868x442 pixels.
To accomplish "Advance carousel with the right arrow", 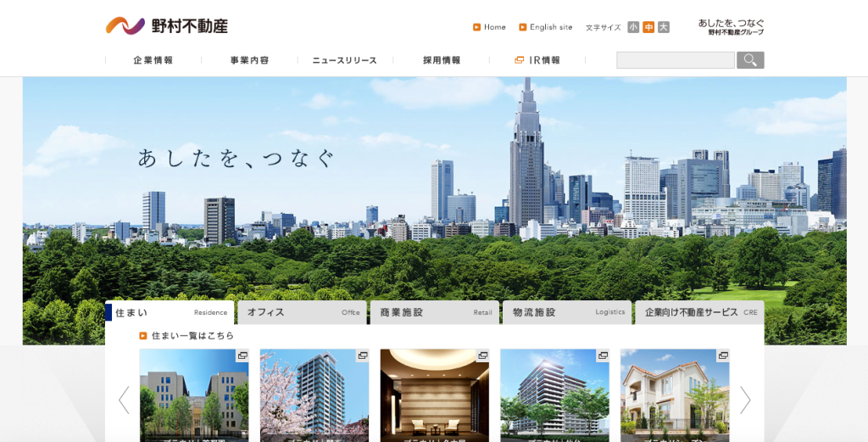I will [745, 400].
